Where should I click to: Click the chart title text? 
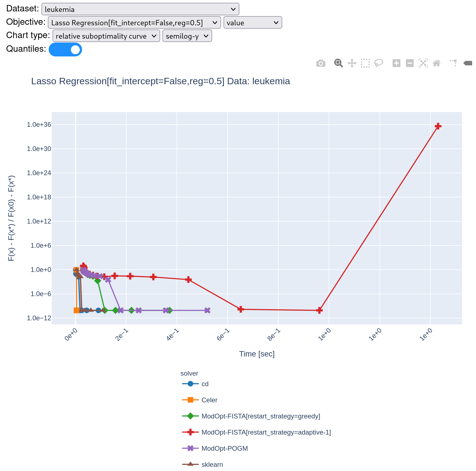(161, 81)
